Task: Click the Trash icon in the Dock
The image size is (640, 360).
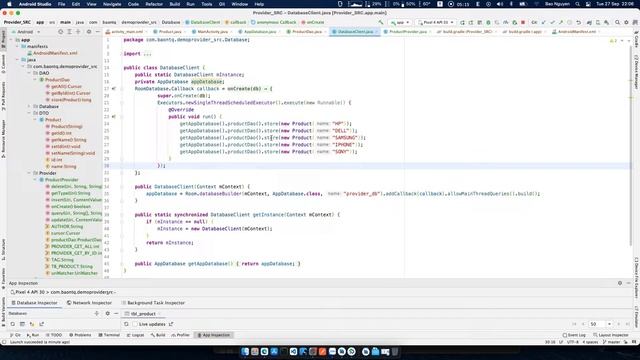Action: point(395,351)
